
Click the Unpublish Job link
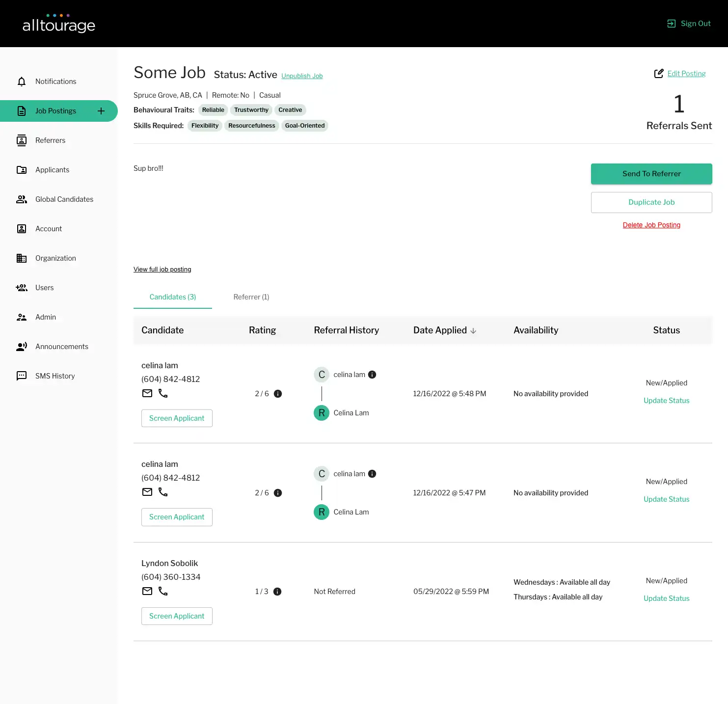302,76
